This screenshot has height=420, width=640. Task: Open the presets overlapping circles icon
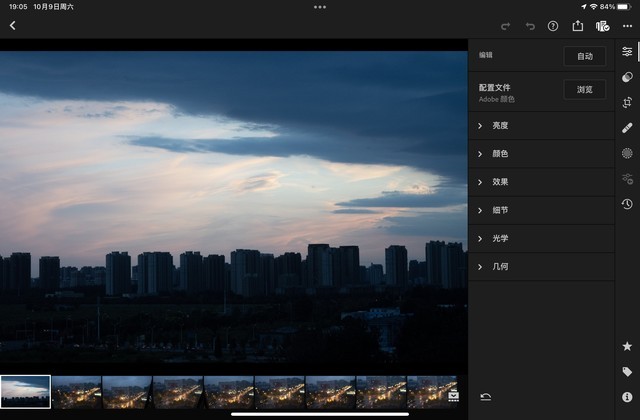coord(627,77)
